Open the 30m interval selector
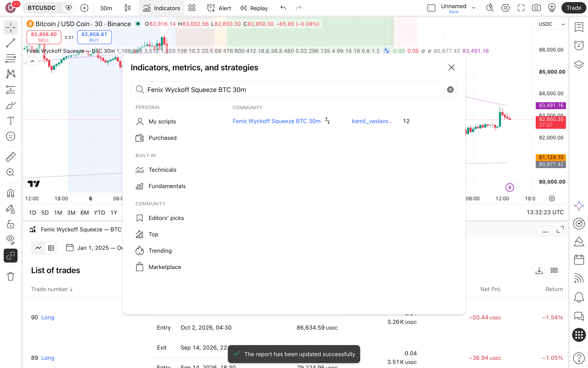Image resolution: width=588 pixels, height=368 pixels. [x=106, y=8]
